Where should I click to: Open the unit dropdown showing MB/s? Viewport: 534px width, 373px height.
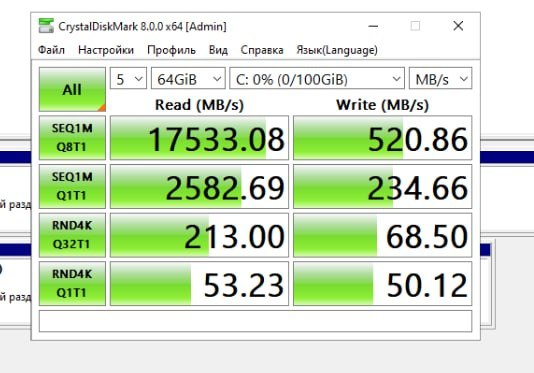[x=440, y=78]
